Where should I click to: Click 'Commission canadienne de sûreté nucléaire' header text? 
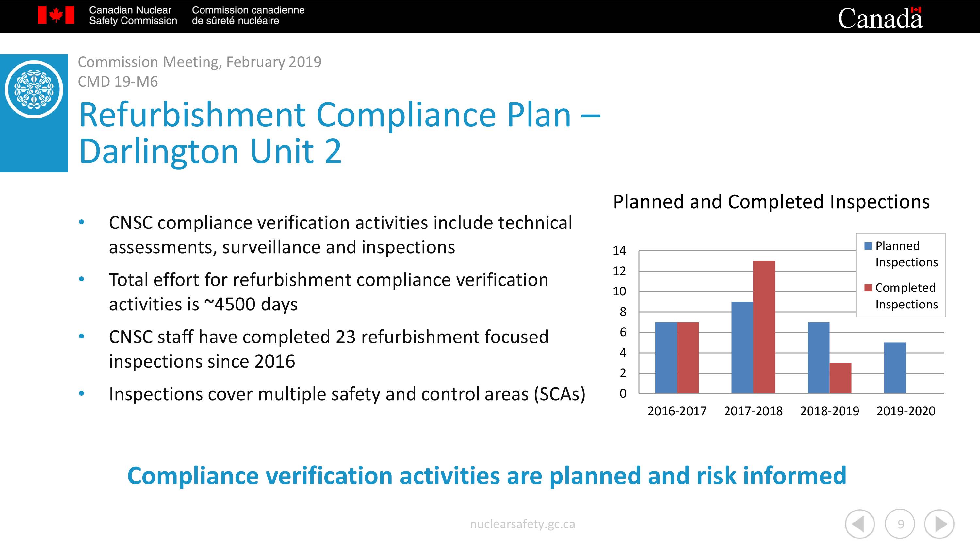coord(248,15)
